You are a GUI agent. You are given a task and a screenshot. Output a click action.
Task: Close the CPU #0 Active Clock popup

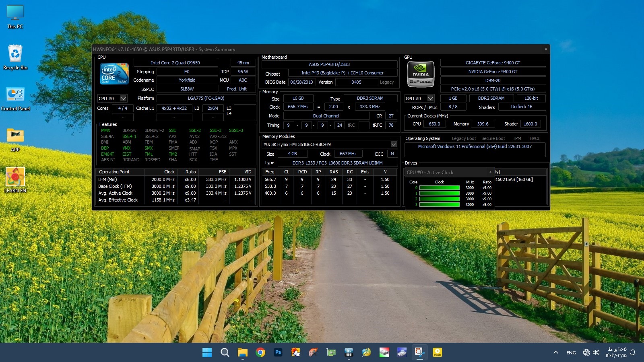[490, 172]
